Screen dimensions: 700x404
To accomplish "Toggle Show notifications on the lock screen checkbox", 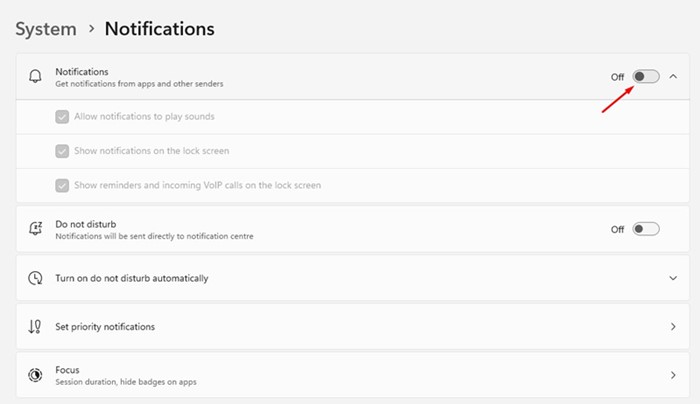I will (62, 151).
